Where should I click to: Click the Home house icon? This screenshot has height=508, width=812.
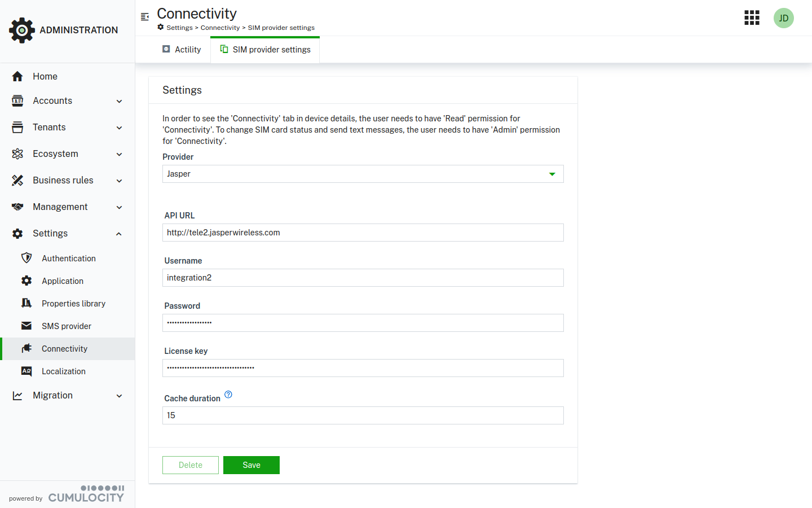17,76
